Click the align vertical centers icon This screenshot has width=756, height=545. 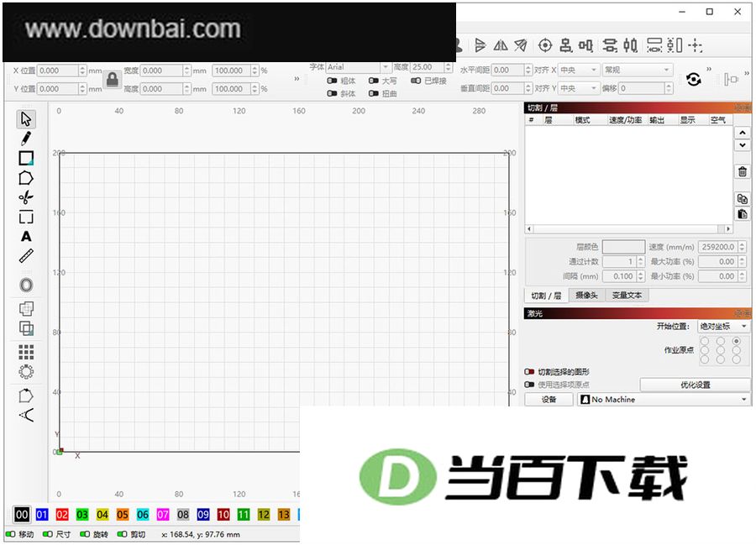585,46
